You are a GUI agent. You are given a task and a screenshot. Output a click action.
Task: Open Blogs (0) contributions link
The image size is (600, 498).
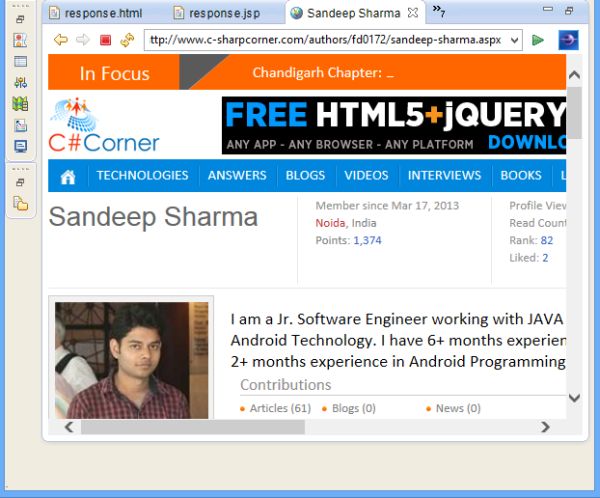coord(354,408)
